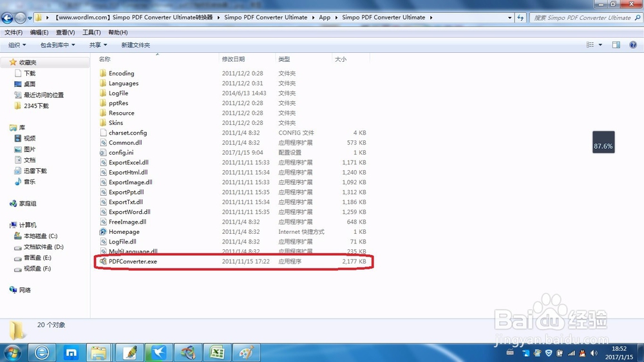Select the Common.dll file

point(126,142)
